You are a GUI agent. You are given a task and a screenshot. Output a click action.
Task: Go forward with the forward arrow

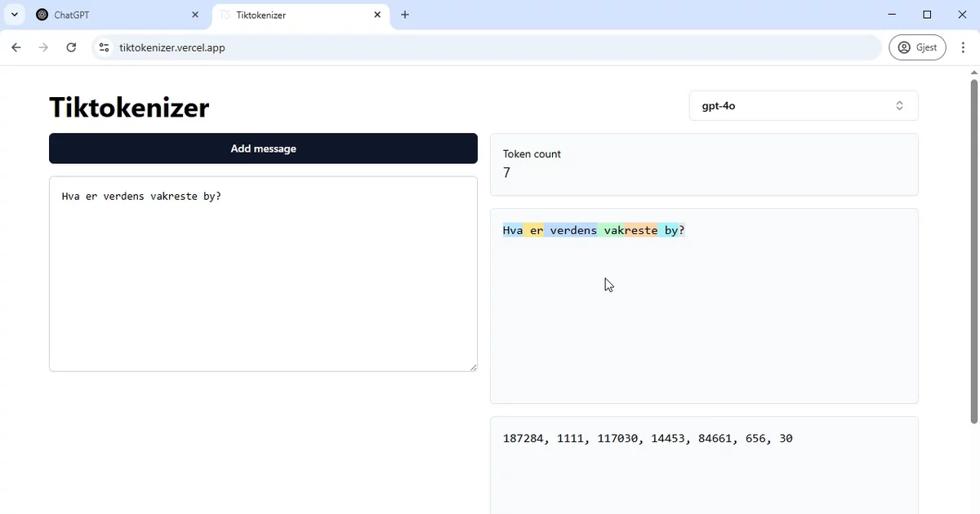44,47
